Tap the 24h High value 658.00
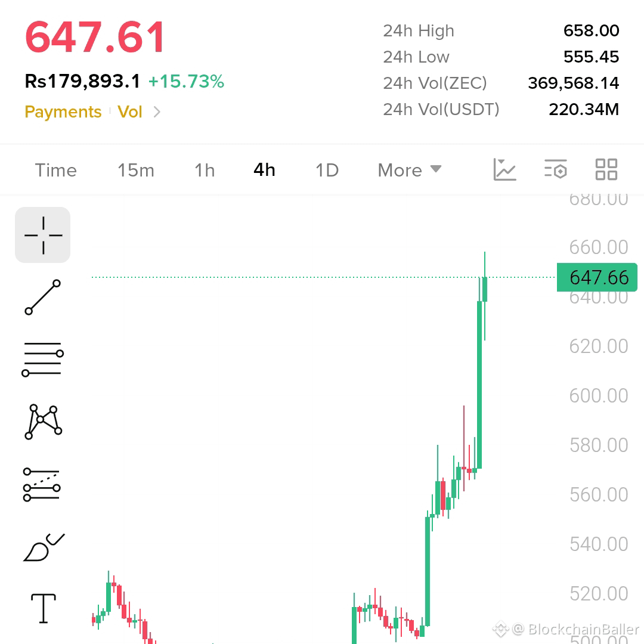The height and width of the screenshot is (644, 644). (591, 30)
